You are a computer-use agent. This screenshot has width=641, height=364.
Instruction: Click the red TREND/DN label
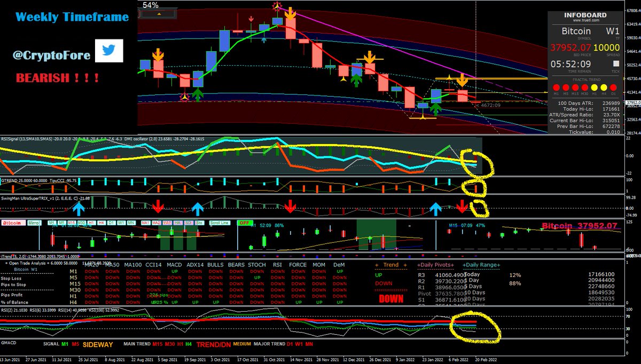215,345
